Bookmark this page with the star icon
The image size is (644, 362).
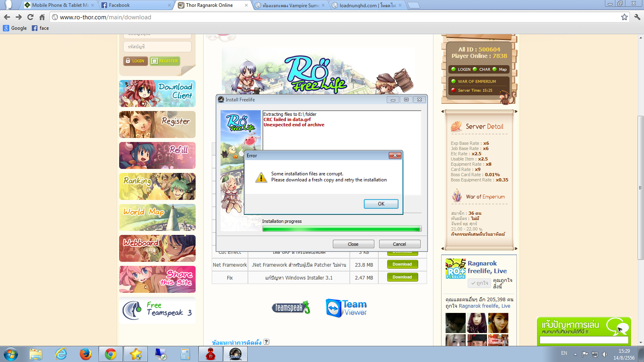[624, 17]
